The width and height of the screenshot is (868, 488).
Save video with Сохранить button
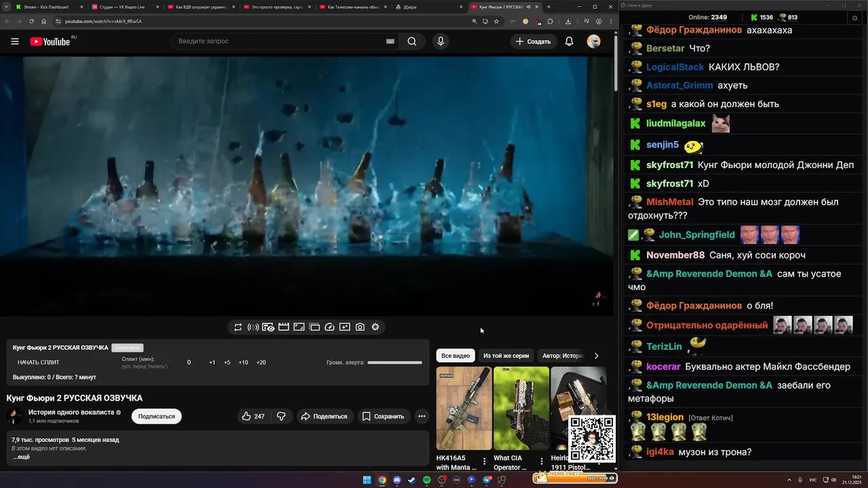tap(383, 416)
